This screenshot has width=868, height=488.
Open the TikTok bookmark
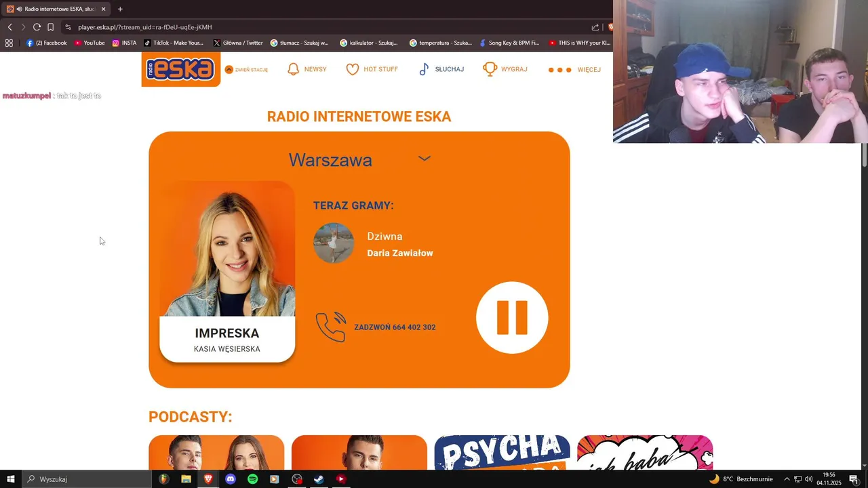tap(174, 43)
